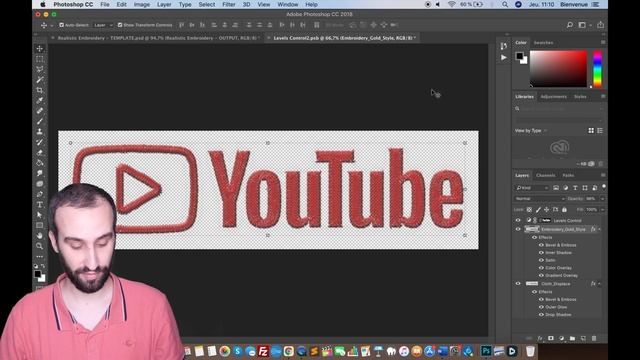Viewport: 640px width, 360px height.
Task: Select the History Brush tool
Action: tap(40, 142)
